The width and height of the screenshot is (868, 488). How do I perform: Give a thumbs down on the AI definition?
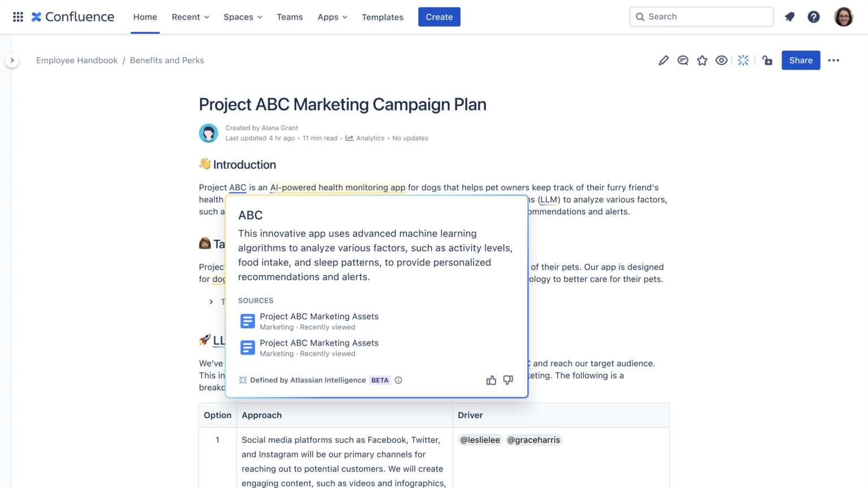(507, 380)
